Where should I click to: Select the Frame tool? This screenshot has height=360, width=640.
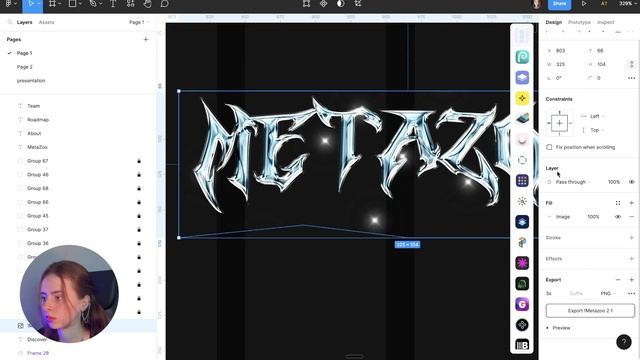tap(52, 4)
